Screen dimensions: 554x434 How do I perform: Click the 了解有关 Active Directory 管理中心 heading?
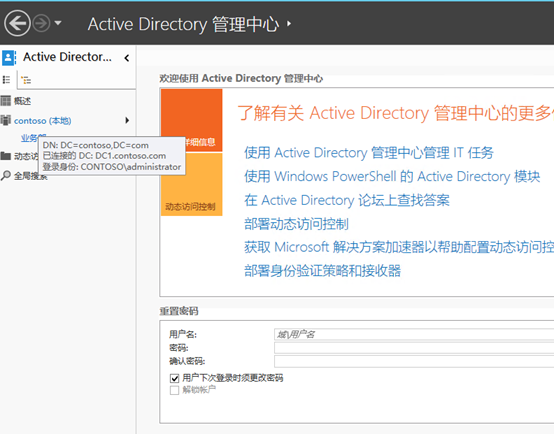[395, 113]
